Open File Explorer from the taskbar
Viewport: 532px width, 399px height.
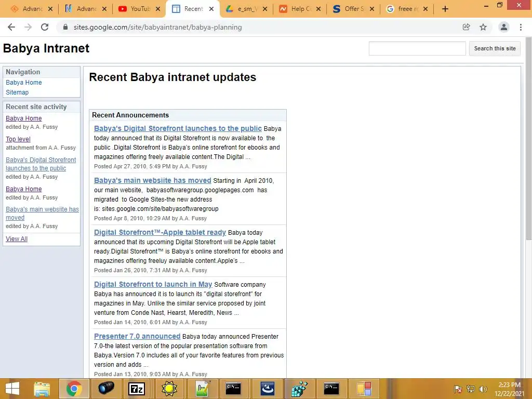point(42,389)
